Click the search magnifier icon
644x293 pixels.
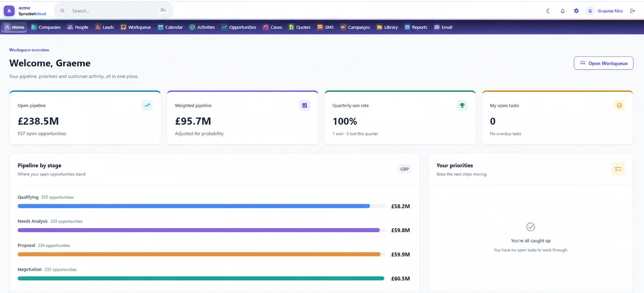62,11
